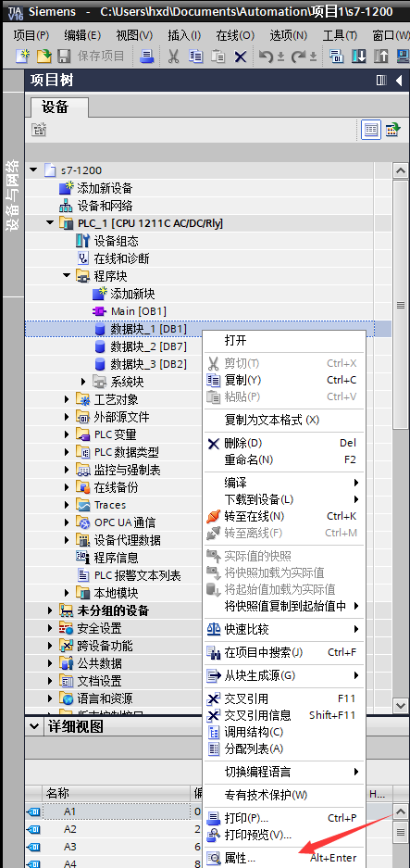The width and height of the screenshot is (410, 868).
Task: Click the redo toolbar arrow
Action: pyautogui.click(x=299, y=56)
